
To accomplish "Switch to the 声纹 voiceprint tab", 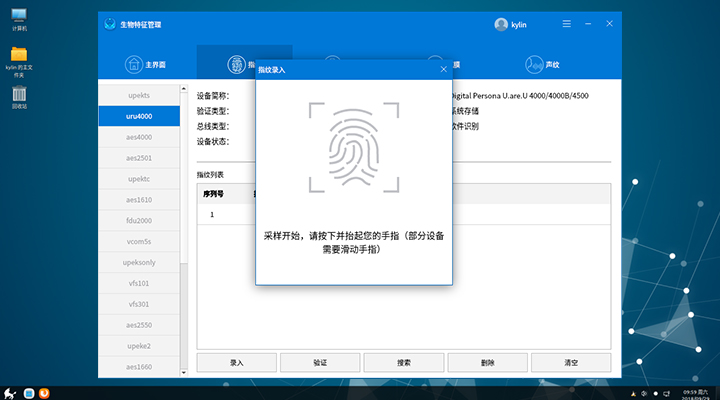I will (x=542, y=64).
